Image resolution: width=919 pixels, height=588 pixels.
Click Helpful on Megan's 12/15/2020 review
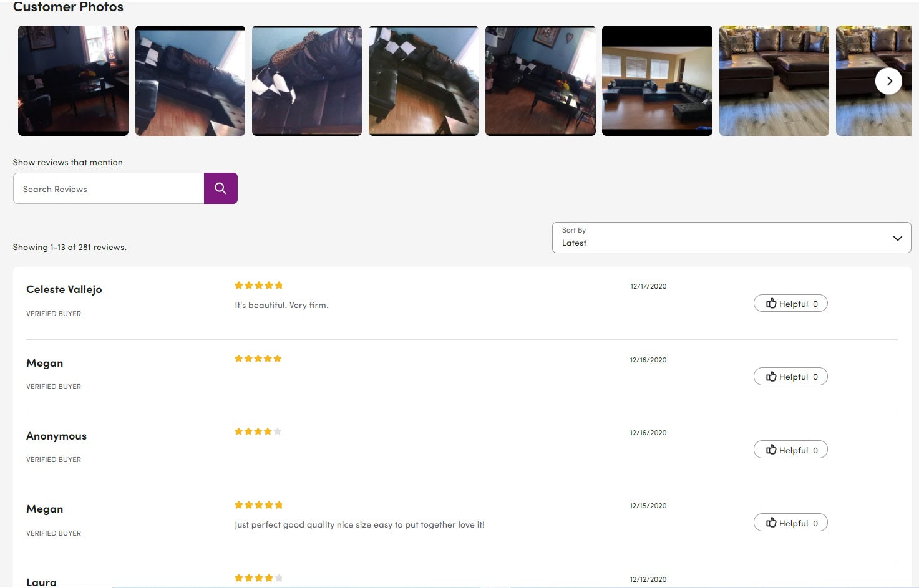click(790, 523)
